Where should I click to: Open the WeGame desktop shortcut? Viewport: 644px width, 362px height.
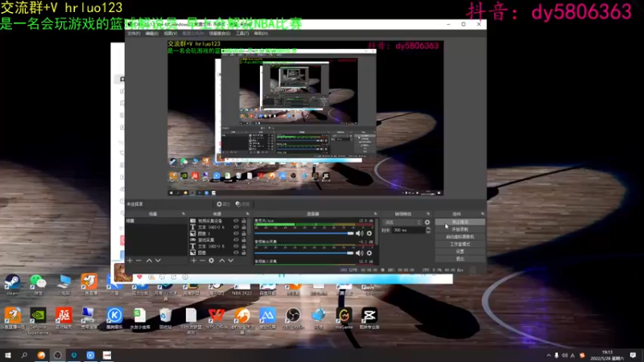point(344,319)
